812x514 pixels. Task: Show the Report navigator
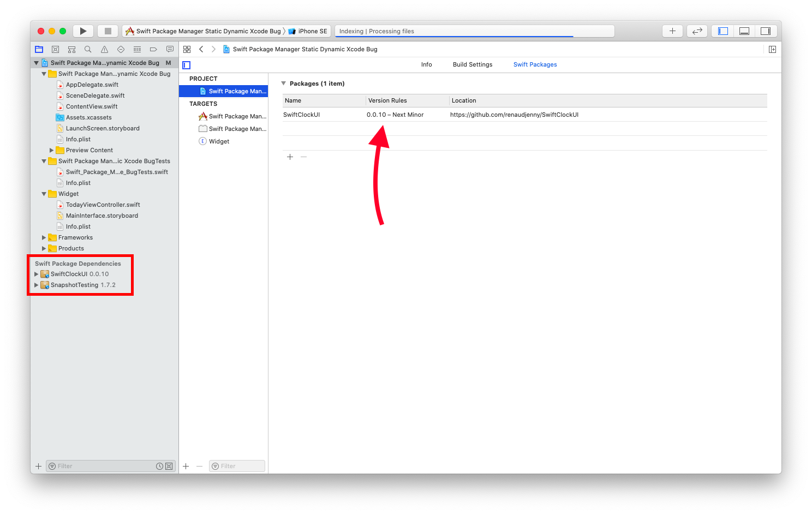point(170,49)
